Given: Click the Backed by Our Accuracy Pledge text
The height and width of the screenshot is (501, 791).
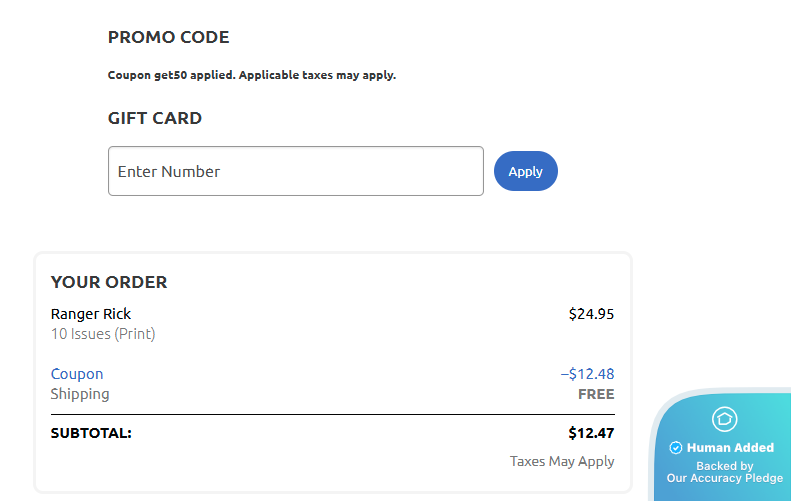Looking at the screenshot, I should point(724,472).
